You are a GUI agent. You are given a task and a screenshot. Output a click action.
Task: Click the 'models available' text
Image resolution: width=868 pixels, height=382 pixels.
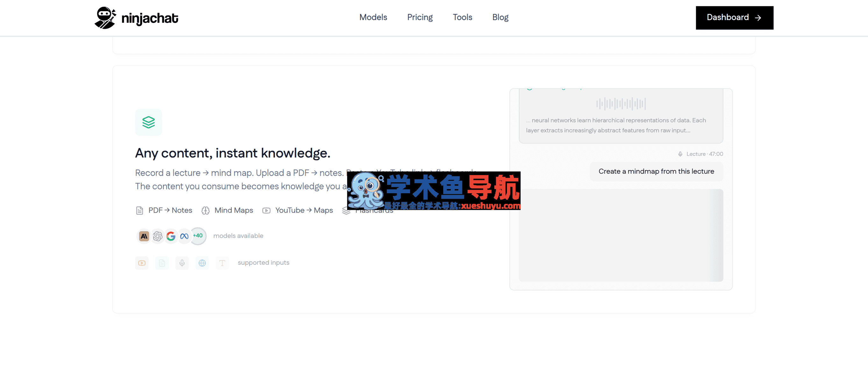coord(238,236)
